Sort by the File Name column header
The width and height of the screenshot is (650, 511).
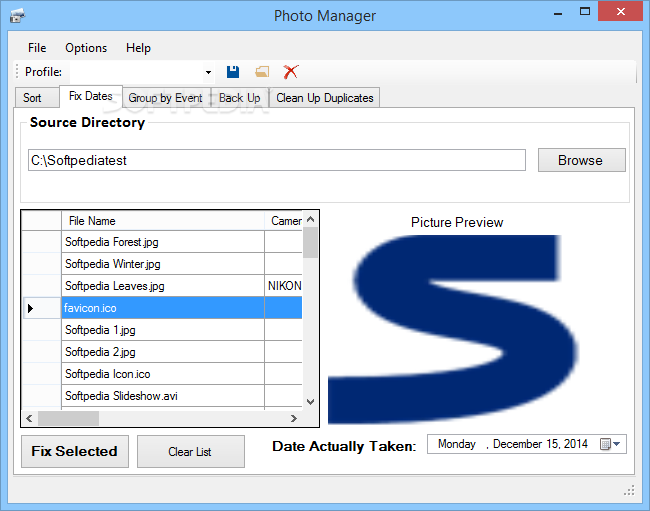[x=162, y=220]
